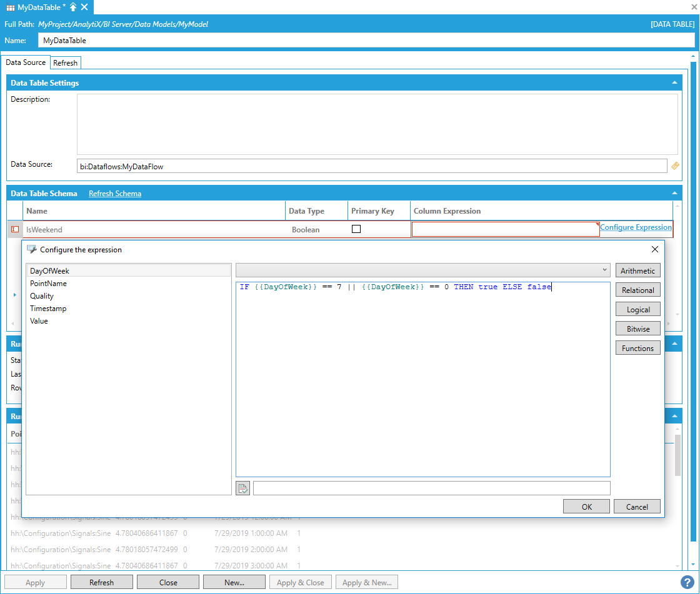Click the data table icon on MyDataTable tab
The height and width of the screenshot is (594, 700).
click(11, 7)
